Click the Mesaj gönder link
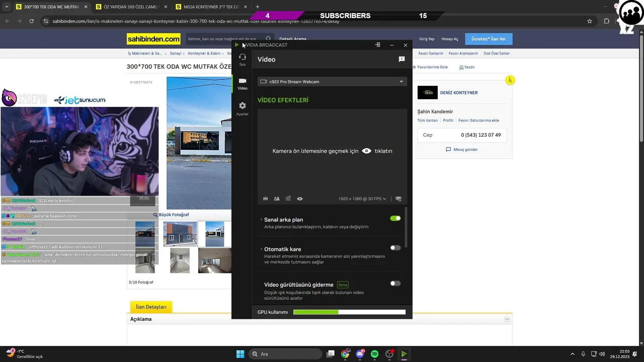The image size is (644, 362). [x=462, y=149]
